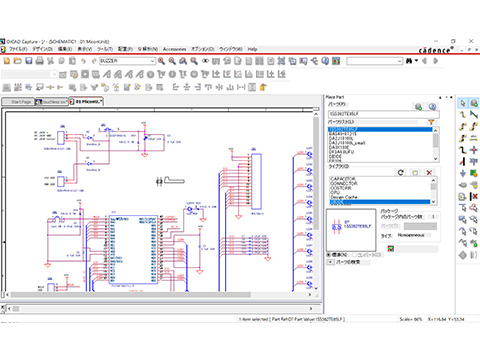Image resolution: width=480 pixels, height=360 pixels.
Task: Remove library with the red X icon
Action: tap(429, 172)
